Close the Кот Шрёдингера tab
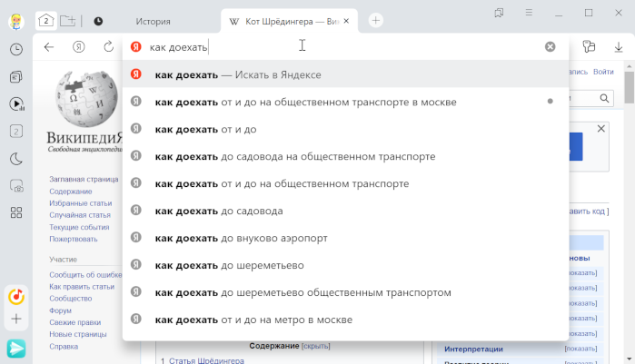Image resolution: width=635 pixels, height=364 pixels. pyautogui.click(x=346, y=21)
